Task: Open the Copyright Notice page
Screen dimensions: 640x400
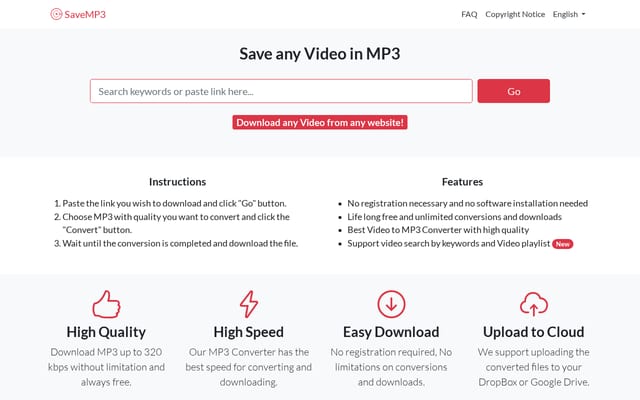Action: [515, 14]
